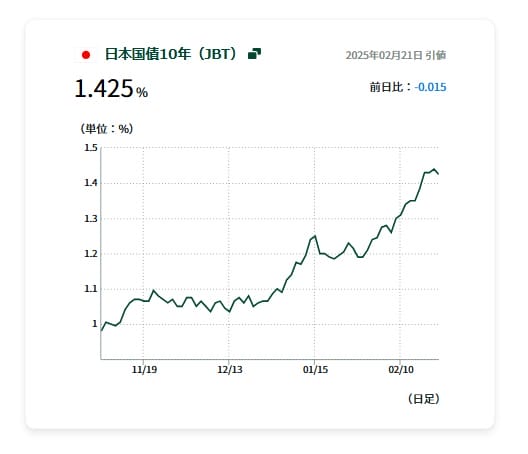Click the 1.5 y-axis label
Image resolution: width=528 pixels, height=454 pixels.
click(91, 148)
